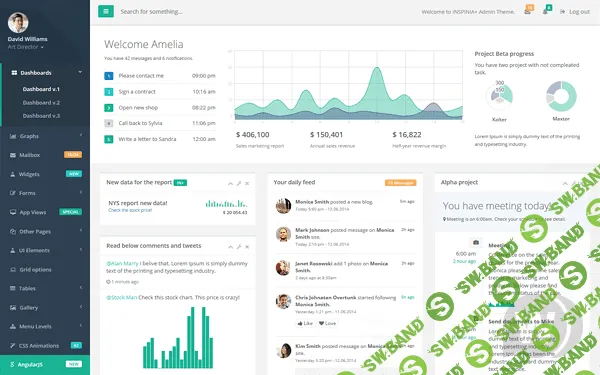Click the @Stock Man mention link

coord(121,297)
